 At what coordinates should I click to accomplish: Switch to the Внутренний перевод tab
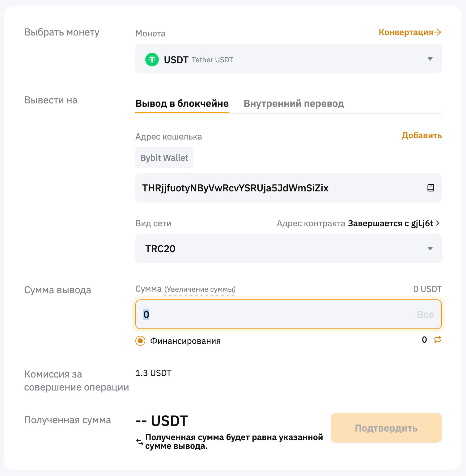point(294,103)
